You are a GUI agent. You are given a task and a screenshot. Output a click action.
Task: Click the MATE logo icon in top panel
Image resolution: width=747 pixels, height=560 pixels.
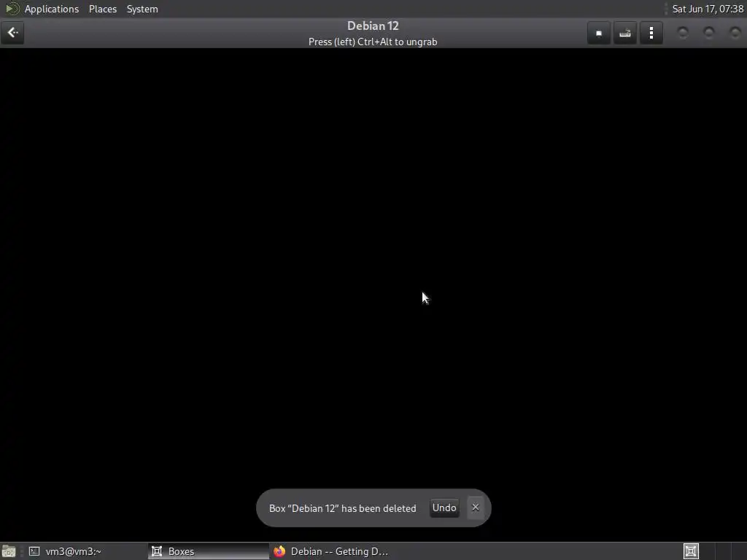pos(12,9)
